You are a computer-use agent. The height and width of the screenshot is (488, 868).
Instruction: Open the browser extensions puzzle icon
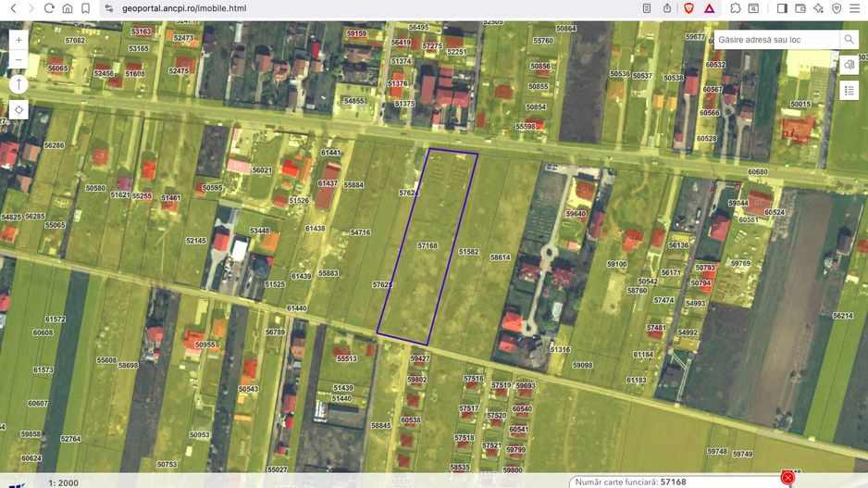click(735, 8)
